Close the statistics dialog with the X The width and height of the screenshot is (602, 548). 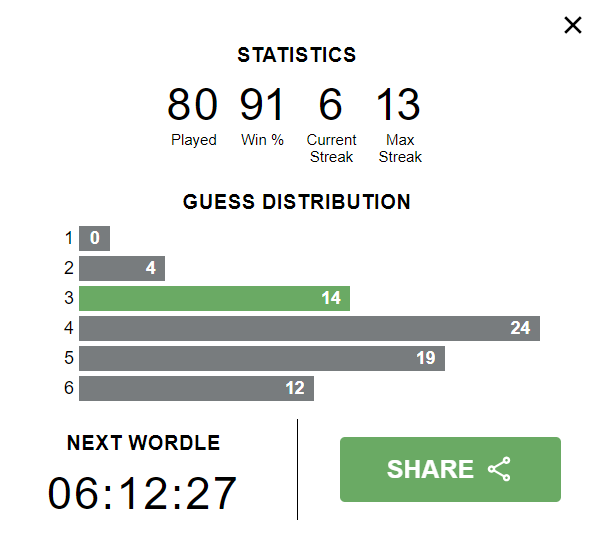[573, 25]
